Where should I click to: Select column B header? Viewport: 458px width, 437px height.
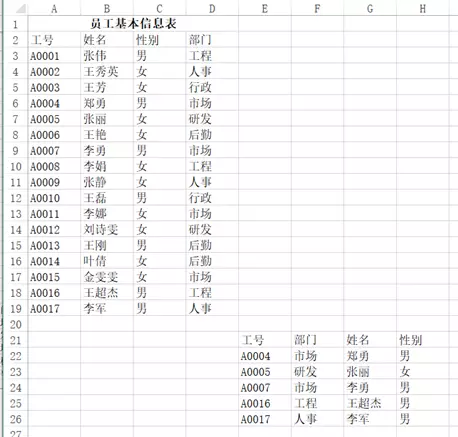pos(107,8)
